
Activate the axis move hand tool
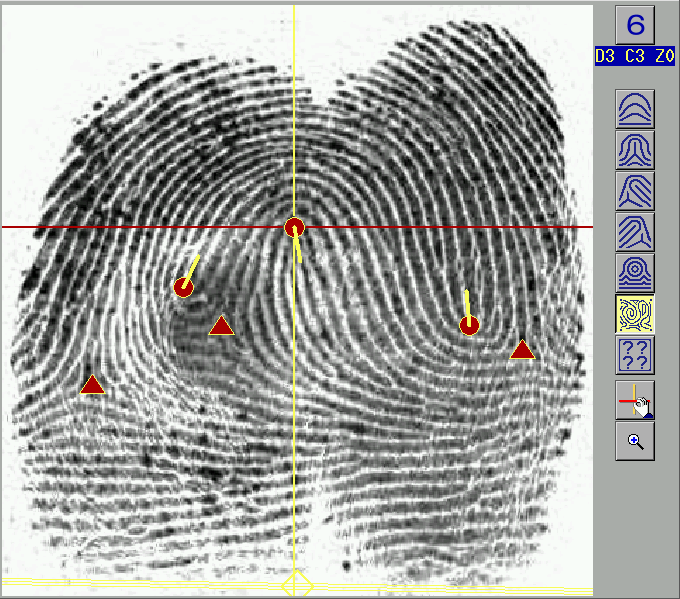(x=635, y=400)
